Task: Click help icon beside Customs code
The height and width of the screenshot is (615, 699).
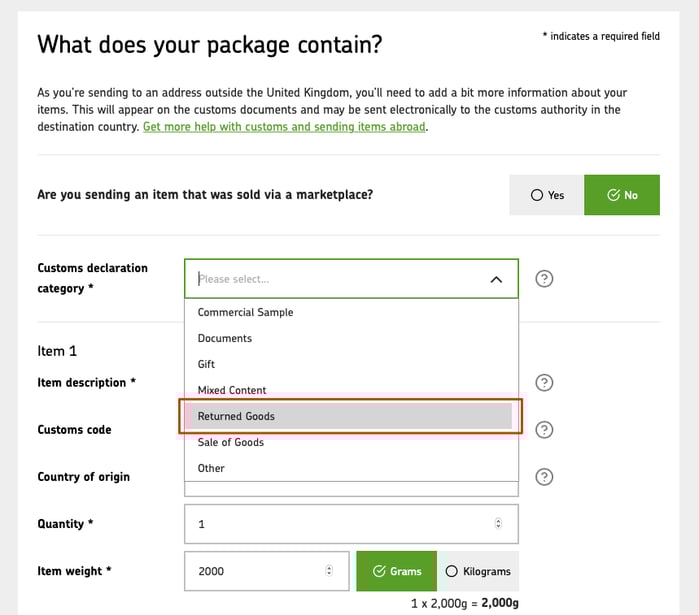Action: [544, 430]
